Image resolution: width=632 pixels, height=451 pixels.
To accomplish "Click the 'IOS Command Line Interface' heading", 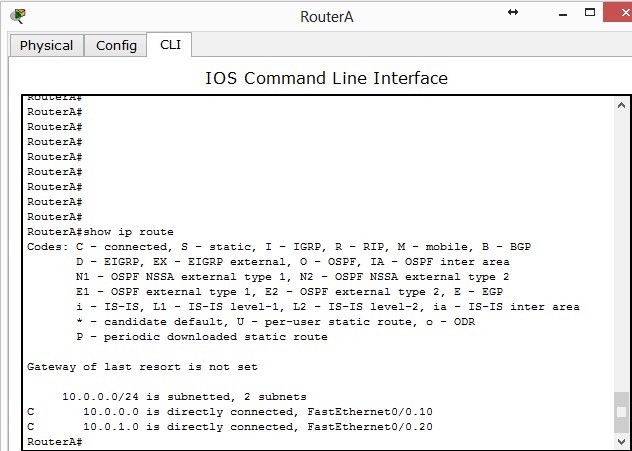I will (x=326, y=78).
